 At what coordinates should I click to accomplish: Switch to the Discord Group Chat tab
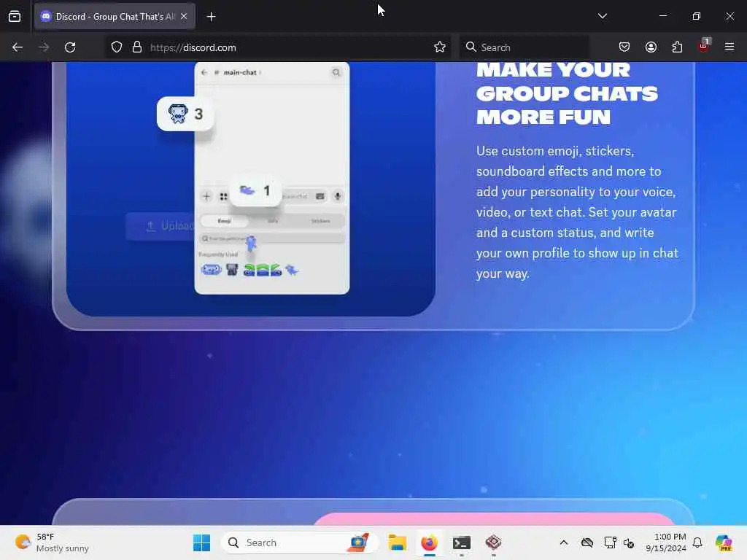coord(115,17)
